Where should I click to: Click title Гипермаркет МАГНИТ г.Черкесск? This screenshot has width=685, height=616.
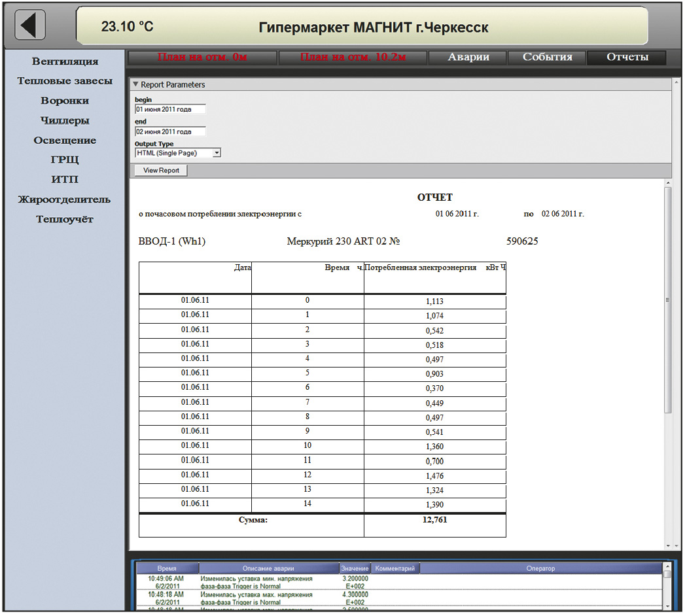click(374, 27)
